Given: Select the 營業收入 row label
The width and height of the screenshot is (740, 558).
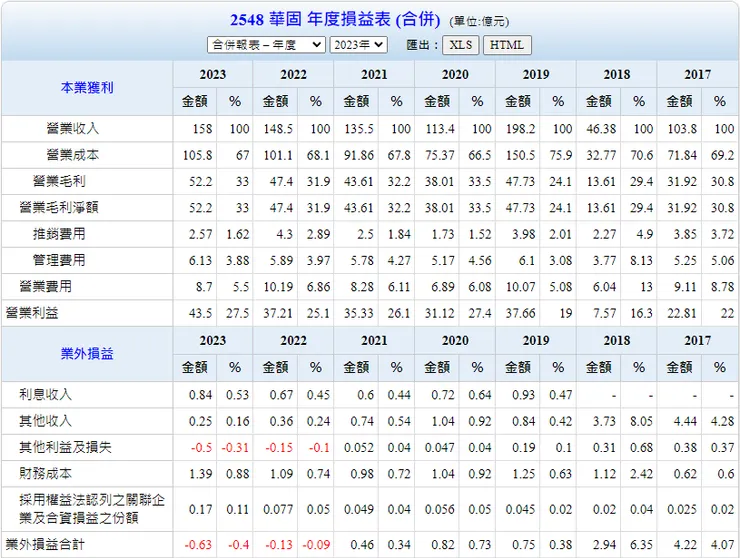Looking at the screenshot, I should [x=73, y=128].
